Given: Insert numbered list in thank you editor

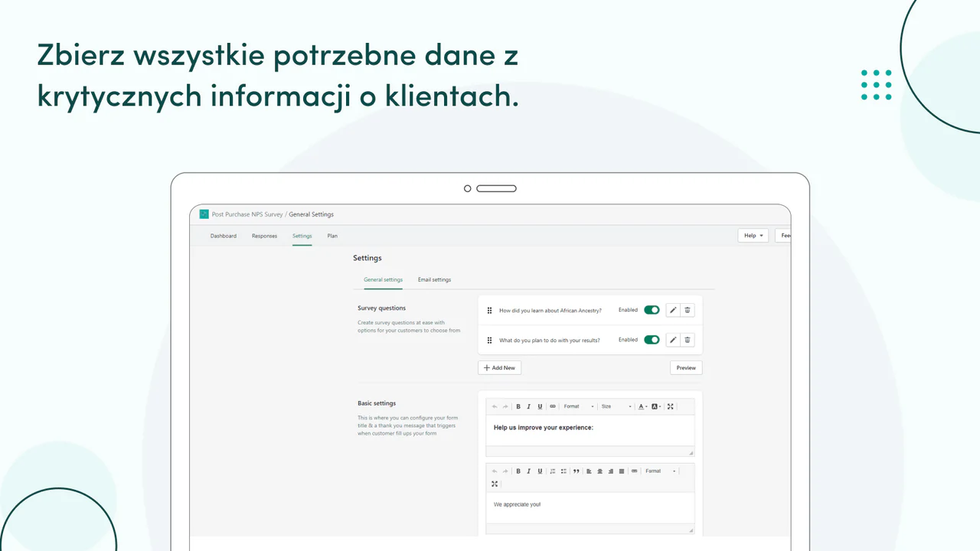Looking at the screenshot, I should (x=553, y=471).
